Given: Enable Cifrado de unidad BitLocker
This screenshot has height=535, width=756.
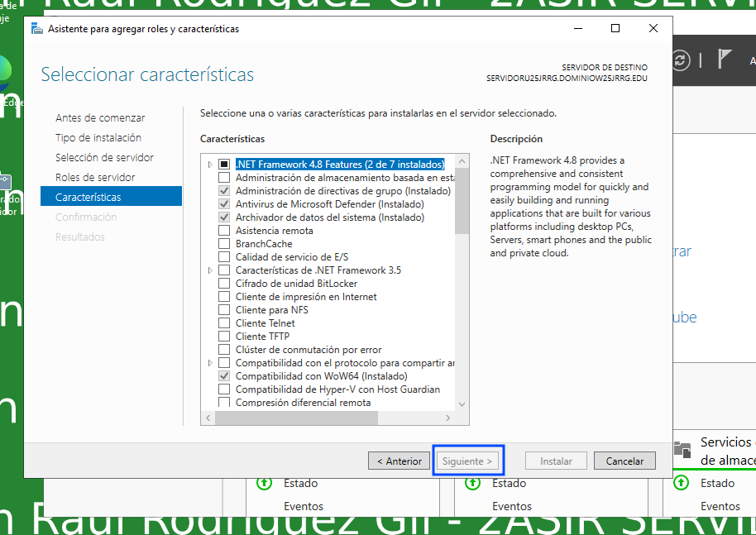Looking at the screenshot, I should click(224, 284).
